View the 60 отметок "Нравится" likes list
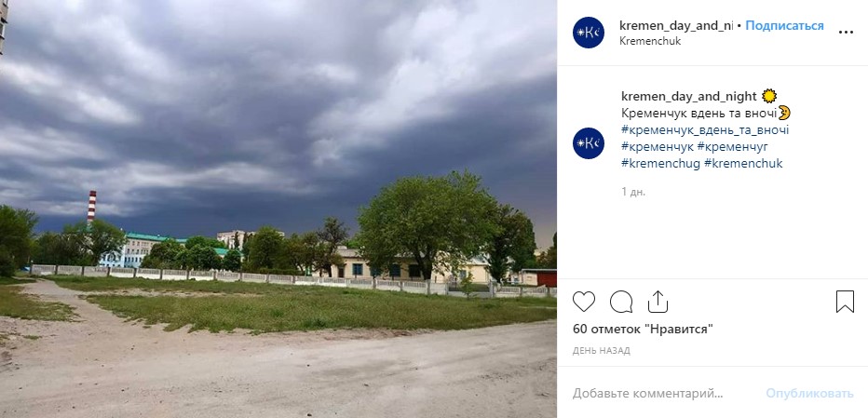The image size is (868, 418). click(643, 330)
